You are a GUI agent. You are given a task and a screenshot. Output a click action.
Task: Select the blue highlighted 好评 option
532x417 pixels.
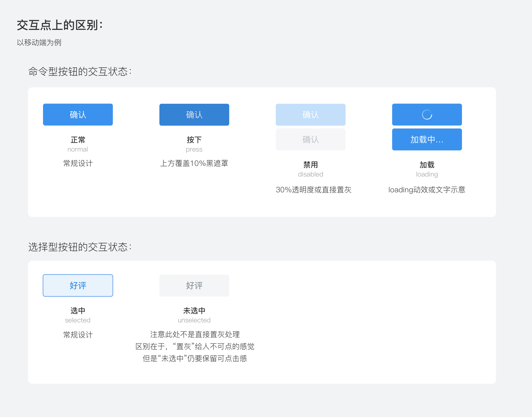tap(78, 285)
